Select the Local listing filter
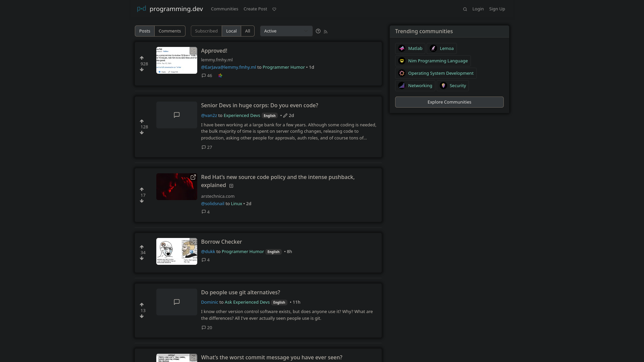 [x=231, y=31]
